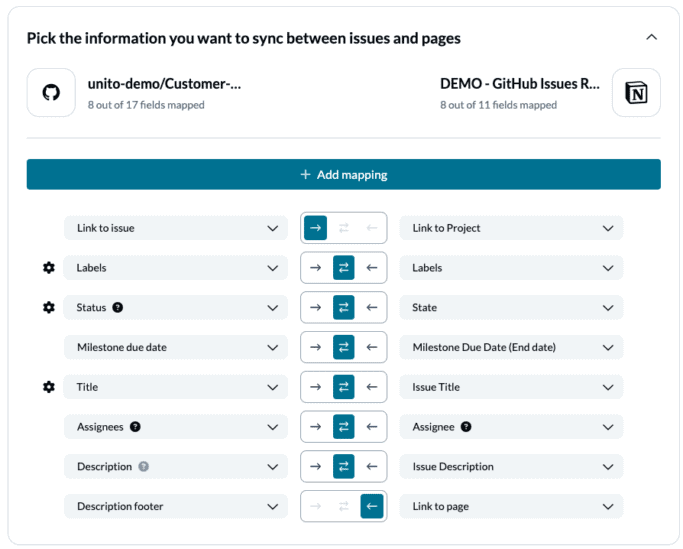Screen dimensions: 683x549
Task: Set Labels sync to right-only direction
Action: click(316, 268)
